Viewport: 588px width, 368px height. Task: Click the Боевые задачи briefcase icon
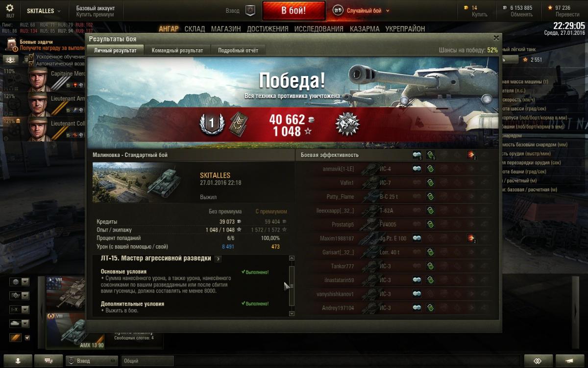(x=11, y=46)
